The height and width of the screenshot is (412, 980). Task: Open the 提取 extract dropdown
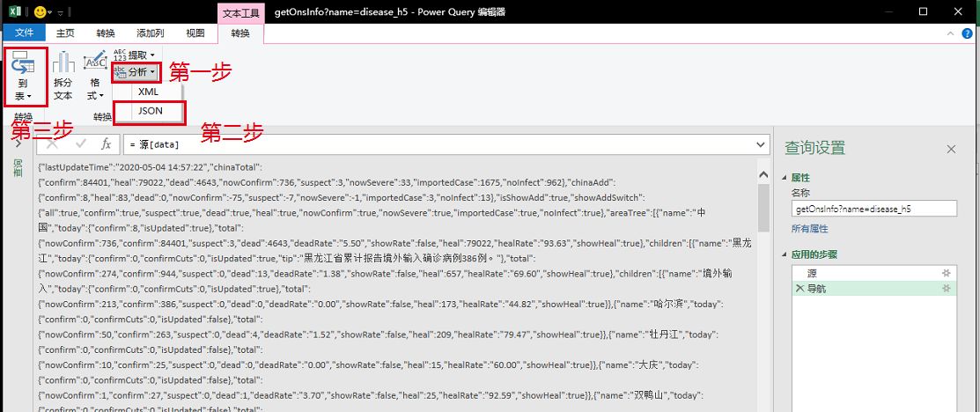point(134,55)
